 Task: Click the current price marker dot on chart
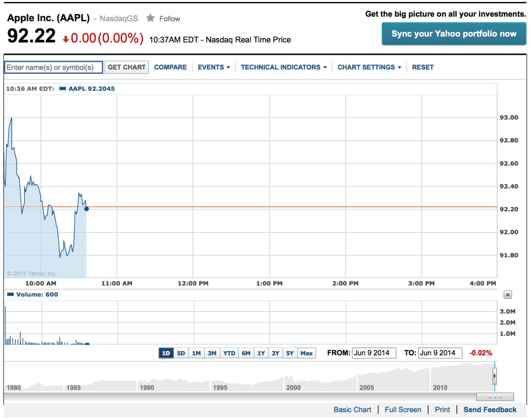tap(86, 209)
